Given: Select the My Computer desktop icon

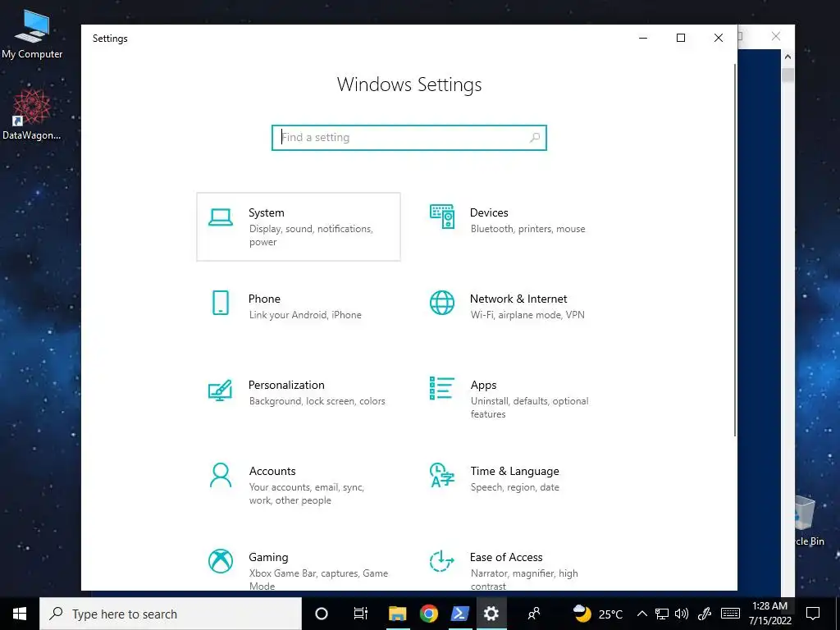Looking at the screenshot, I should point(32,34).
